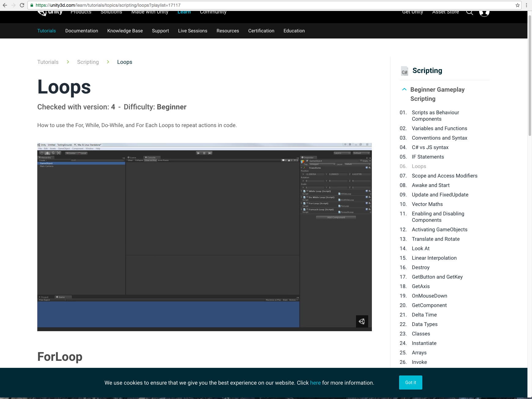Click the 'here' link in the cookie notice
The width and height of the screenshot is (532, 399).
(x=315, y=383)
